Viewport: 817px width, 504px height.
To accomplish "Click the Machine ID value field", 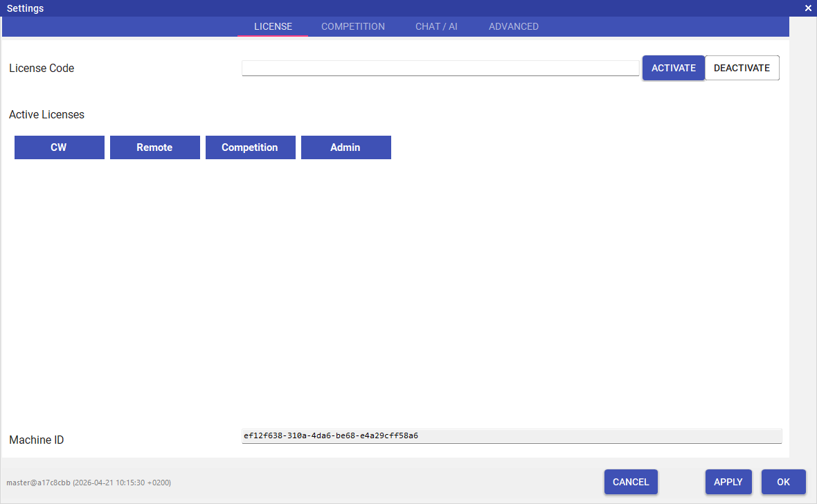I will 512,436.
